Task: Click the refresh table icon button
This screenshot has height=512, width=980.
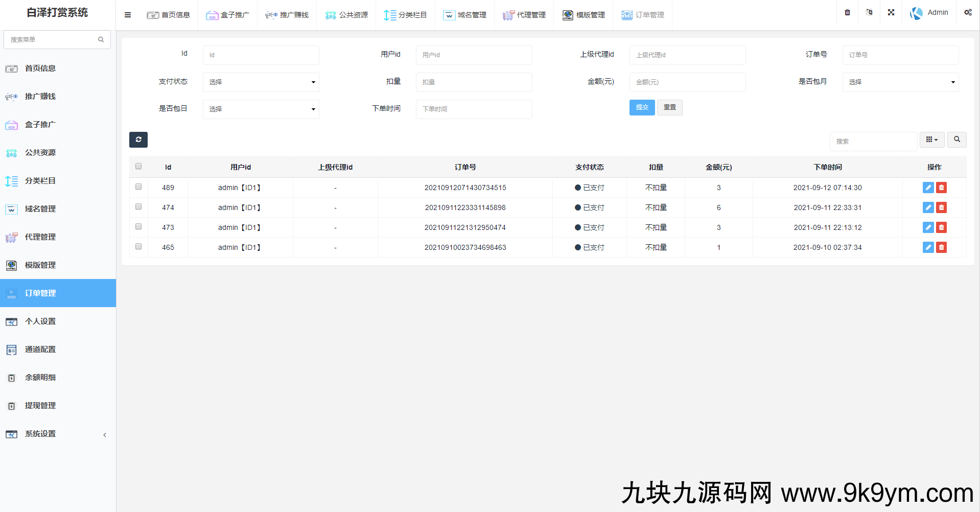Action: [x=138, y=139]
